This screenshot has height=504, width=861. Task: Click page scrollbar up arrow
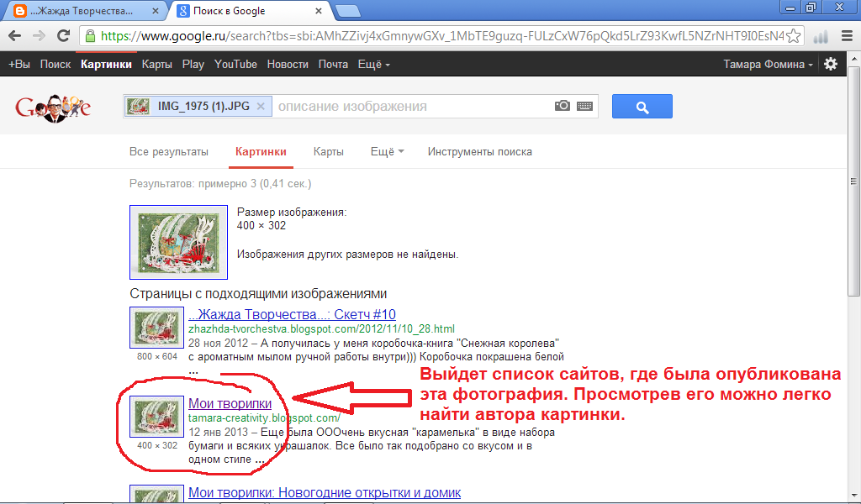854,58
